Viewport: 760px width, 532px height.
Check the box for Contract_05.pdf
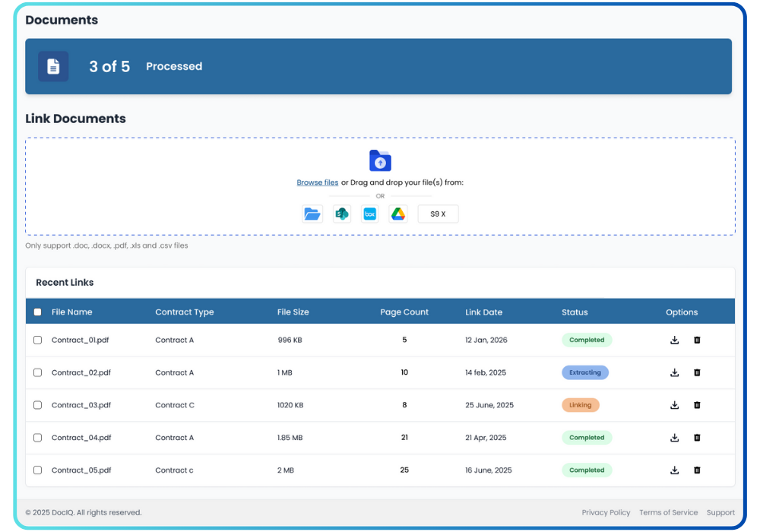37,470
